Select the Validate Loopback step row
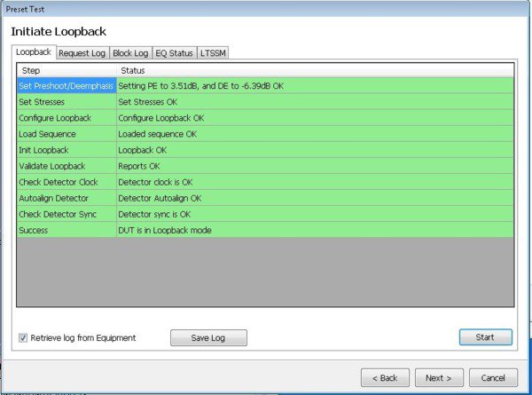Viewport: 532px width, 395px height. click(66, 166)
